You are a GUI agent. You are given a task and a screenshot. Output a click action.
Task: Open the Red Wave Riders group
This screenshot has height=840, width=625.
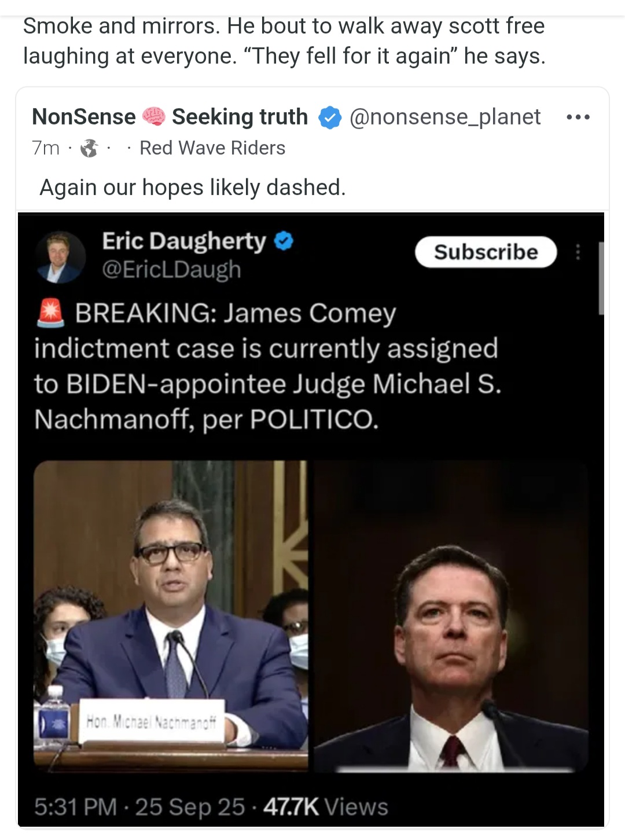coord(212,148)
